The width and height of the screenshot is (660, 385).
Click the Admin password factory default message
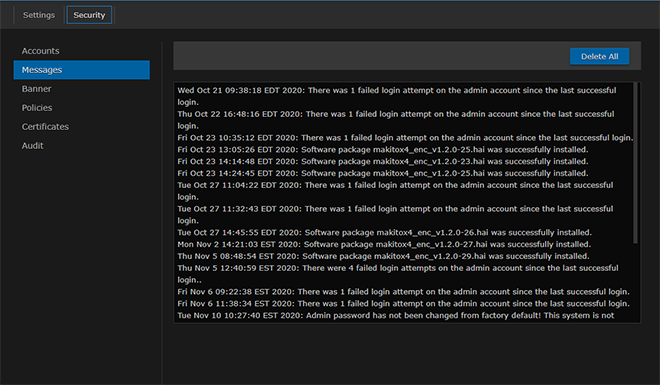pos(396,316)
